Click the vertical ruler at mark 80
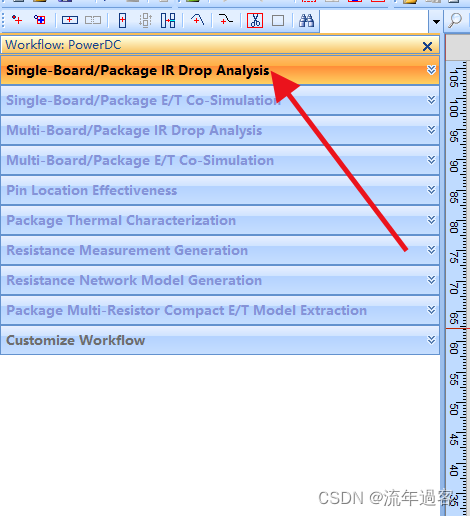The width and height of the screenshot is (470, 516). click(457, 228)
